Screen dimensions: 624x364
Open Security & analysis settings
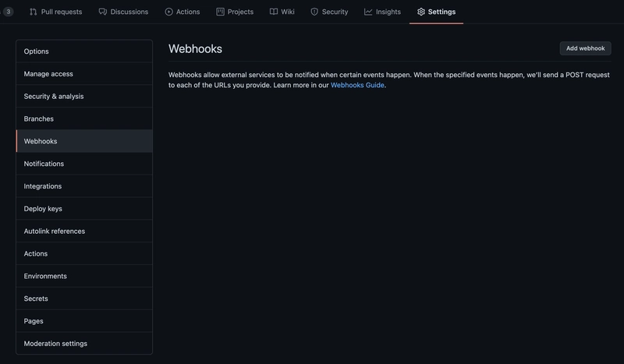pos(84,97)
